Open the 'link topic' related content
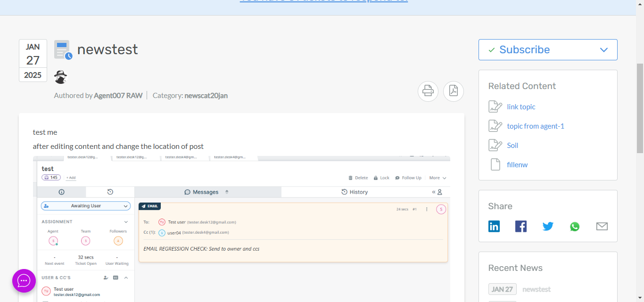The image size is (644, 302). pyautogui.click(x=521, y=107)
